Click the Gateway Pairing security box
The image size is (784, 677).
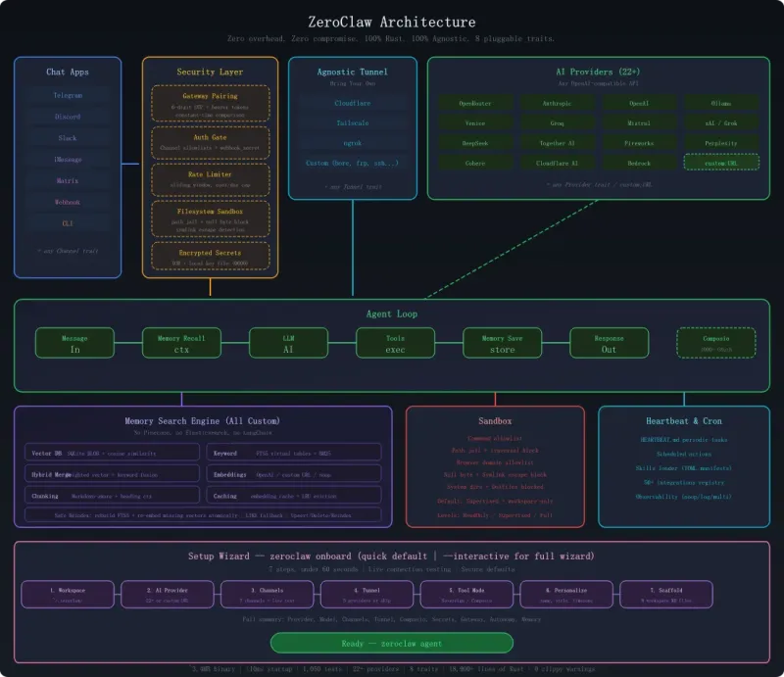(210, 102)
